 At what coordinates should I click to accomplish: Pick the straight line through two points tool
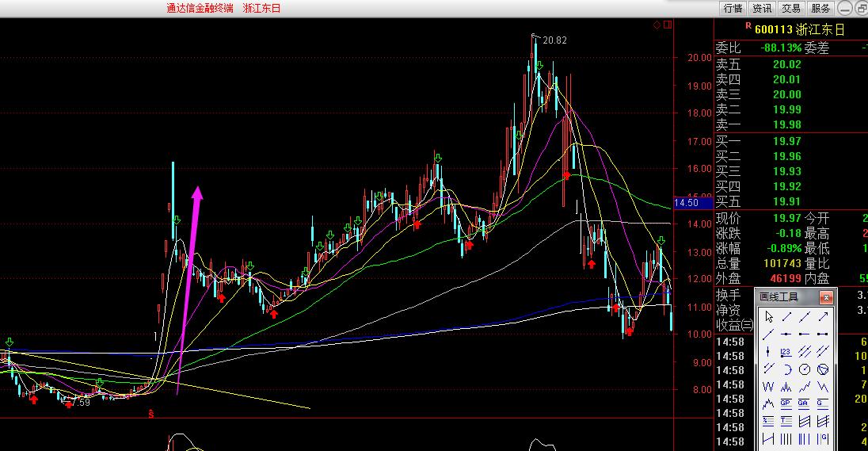click(x=805, y=317)
